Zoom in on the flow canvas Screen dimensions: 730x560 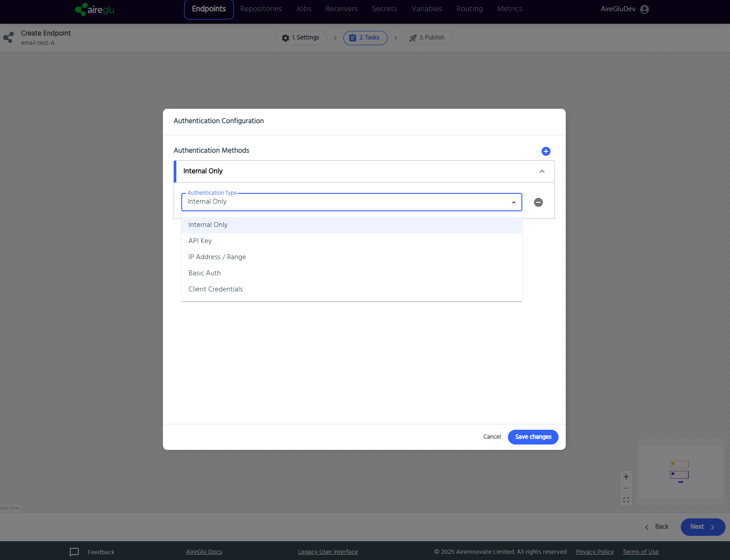pos(626,477)
